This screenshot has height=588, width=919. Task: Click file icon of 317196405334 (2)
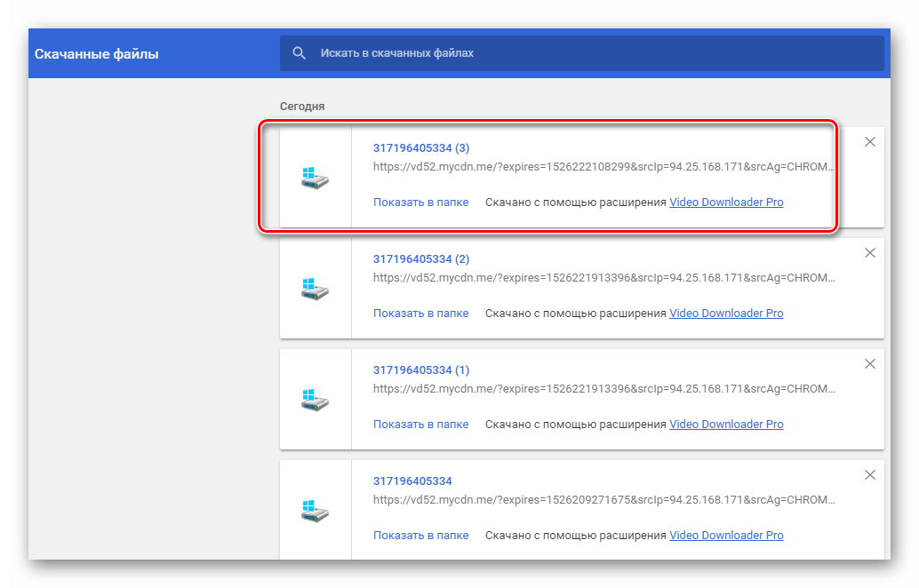(x=316, y=289)
